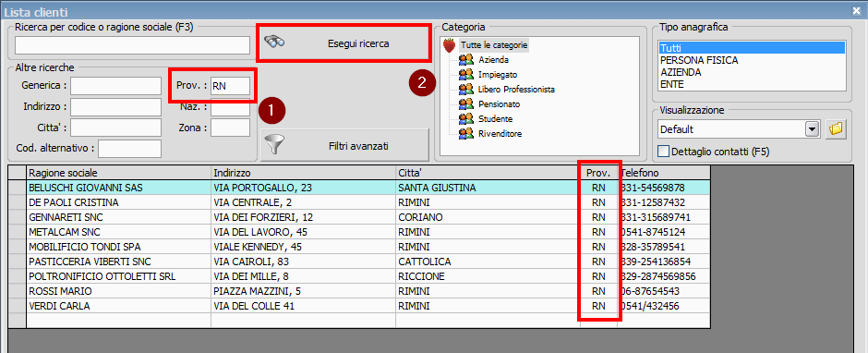Click the row selector beside BELUSCHI GIOVANNI SAS
Viewport: 868px width, 353px height.
tap(18, 188)
